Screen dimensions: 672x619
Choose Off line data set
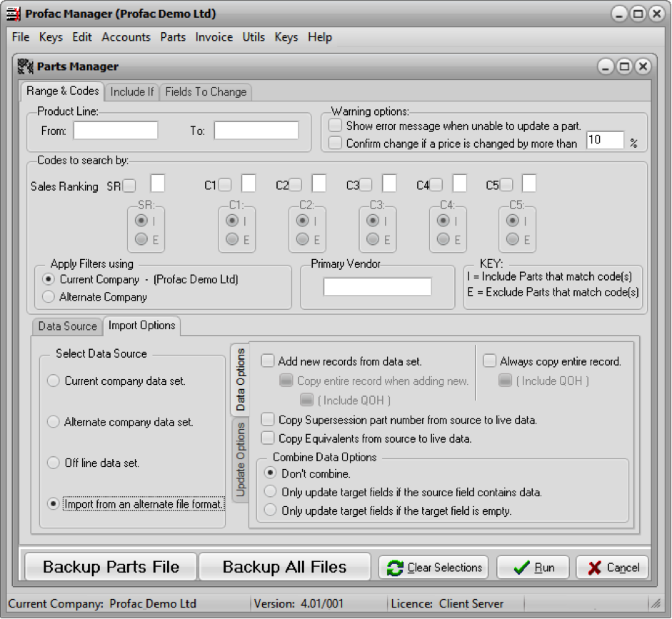click(x=53, y=463)
